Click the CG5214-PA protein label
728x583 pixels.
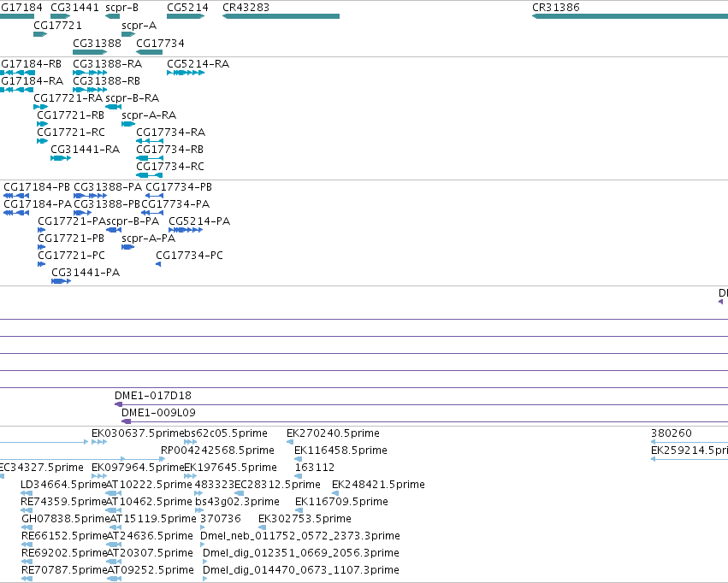199,221
